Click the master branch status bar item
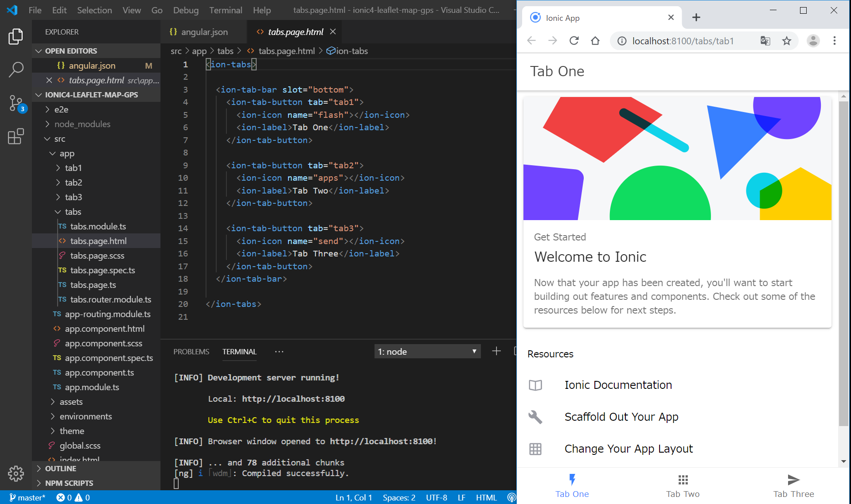This screenshot has height=504, width=851. tap(27, 498)
